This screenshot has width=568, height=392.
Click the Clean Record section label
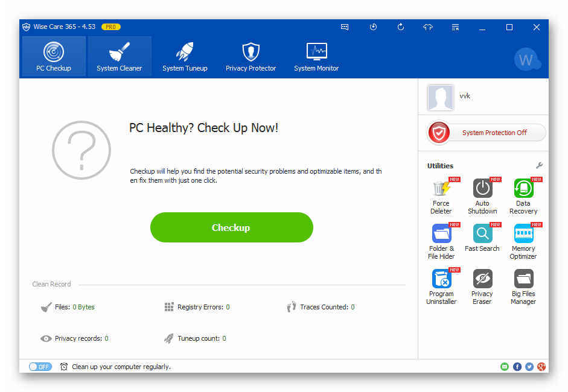(51, 284)
